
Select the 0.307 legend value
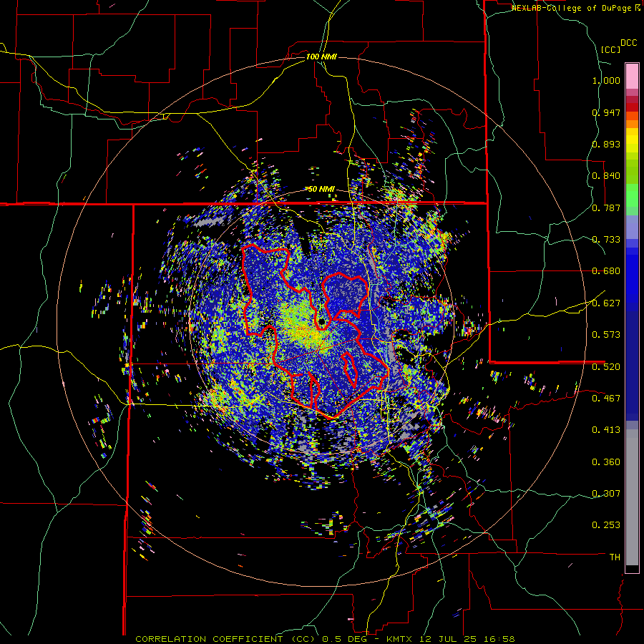[x=606, y=493]
